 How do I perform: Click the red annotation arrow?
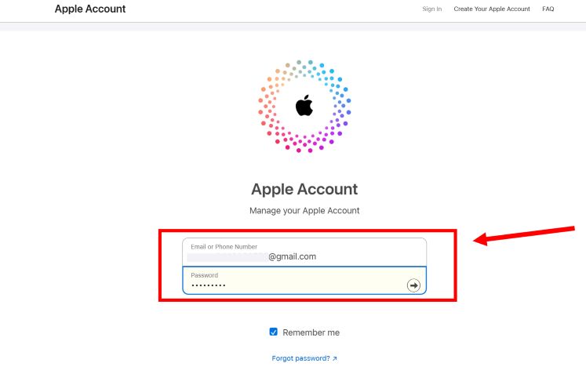pyautogui.click(x=526, y=234)
